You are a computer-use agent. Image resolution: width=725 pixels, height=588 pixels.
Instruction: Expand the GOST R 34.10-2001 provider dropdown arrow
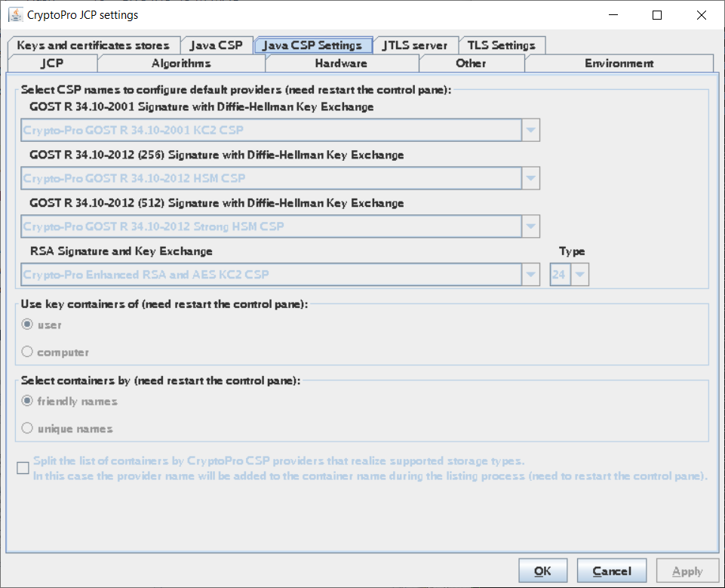click(531, 130)
